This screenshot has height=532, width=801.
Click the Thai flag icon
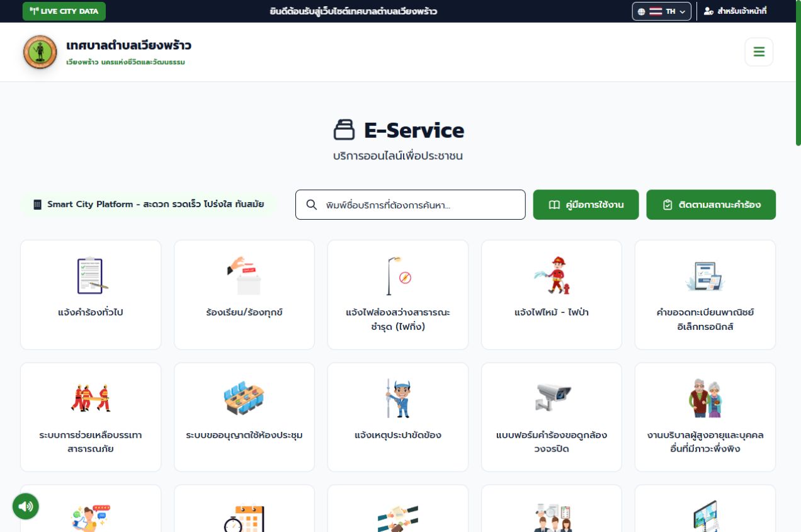pyautogui.click(x=656, y=11)
